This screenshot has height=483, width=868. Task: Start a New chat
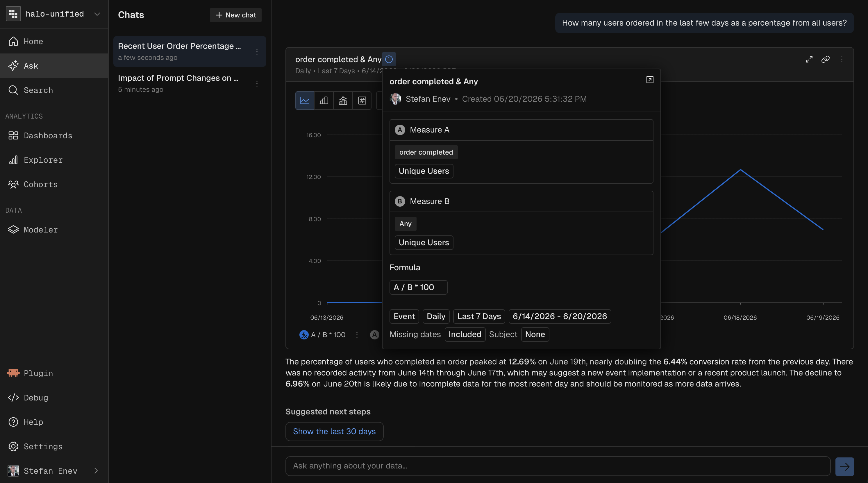point(235,15)
